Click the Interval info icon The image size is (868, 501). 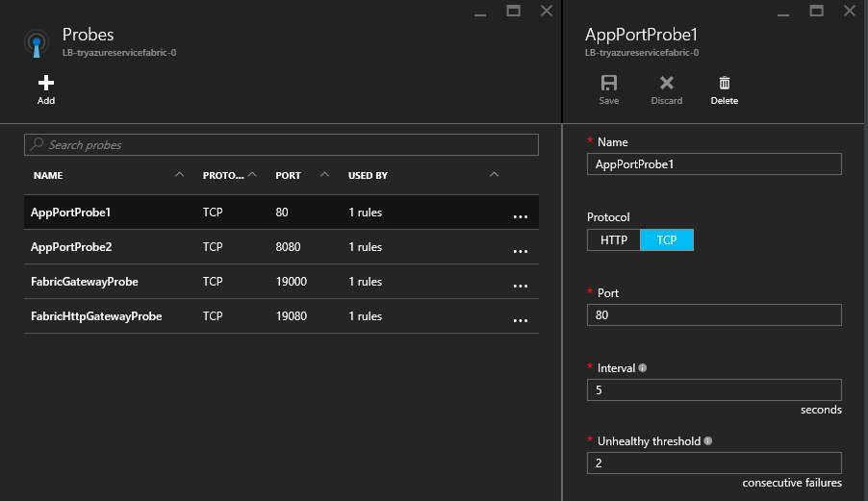tap(643, 368)
